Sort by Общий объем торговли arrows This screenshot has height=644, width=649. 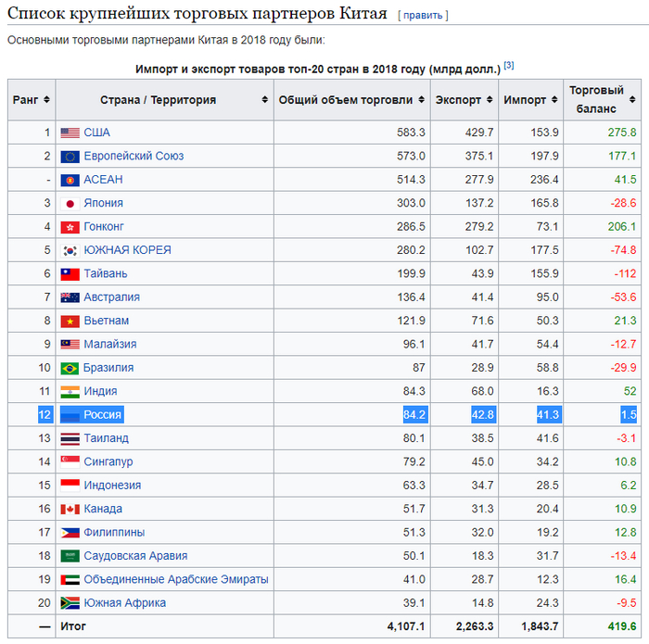point(421,100)
